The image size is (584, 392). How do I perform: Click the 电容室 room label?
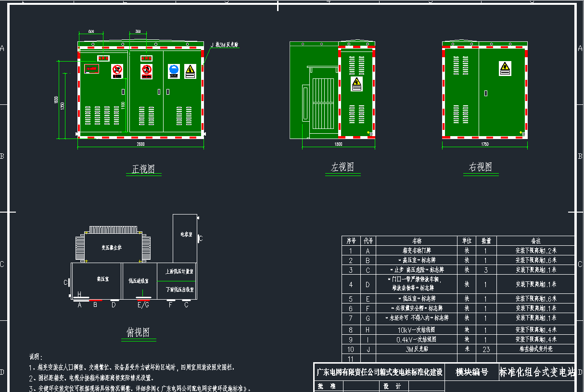click(186, 234)
